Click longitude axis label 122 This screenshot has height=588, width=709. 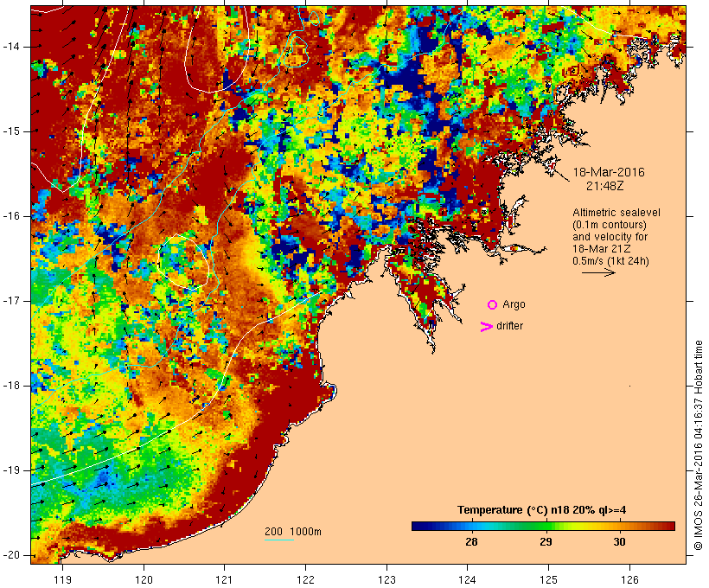coord(305,579)
